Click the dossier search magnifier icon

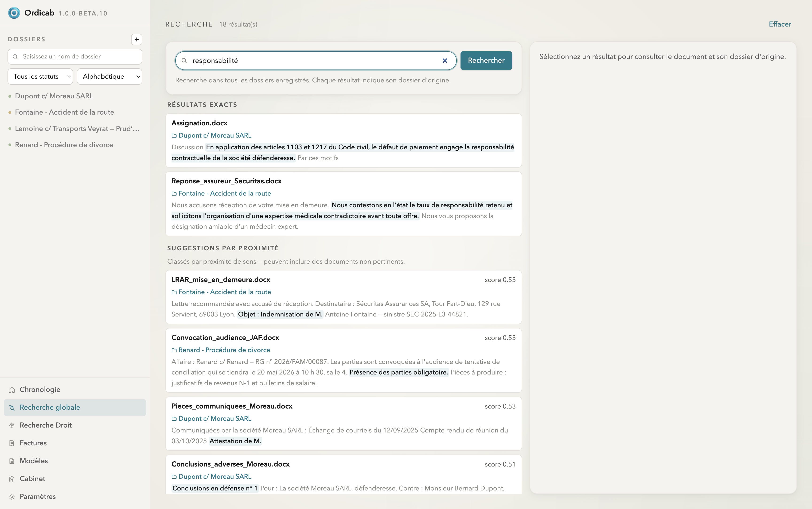tap(15, 57)
